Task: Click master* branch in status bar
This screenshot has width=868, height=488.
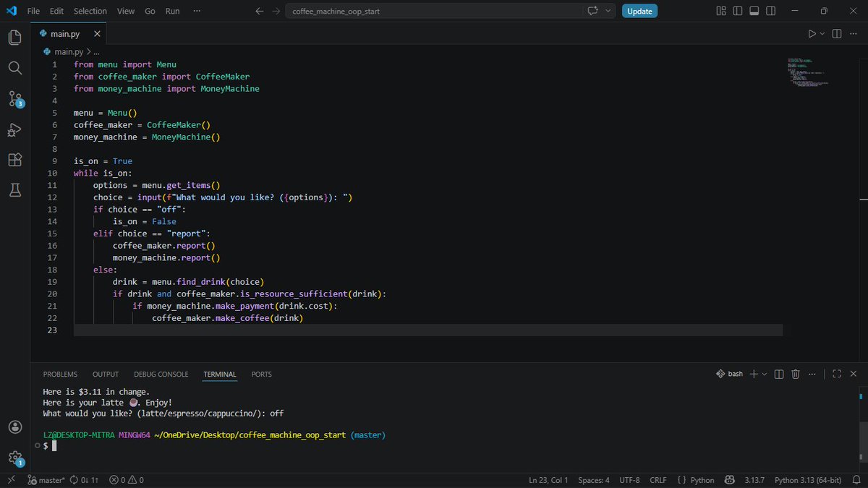Action: pos(46,480)
